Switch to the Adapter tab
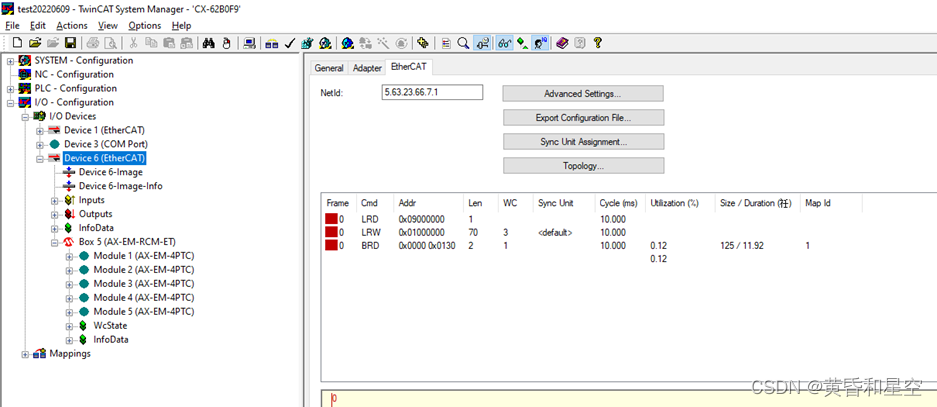 click(x=367, y=68)
